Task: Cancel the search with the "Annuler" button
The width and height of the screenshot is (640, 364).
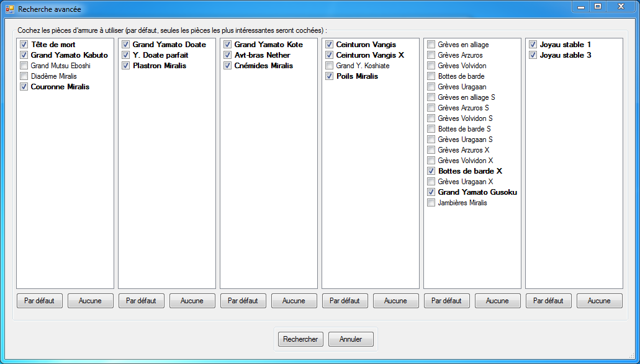Action: click(351, 339)
